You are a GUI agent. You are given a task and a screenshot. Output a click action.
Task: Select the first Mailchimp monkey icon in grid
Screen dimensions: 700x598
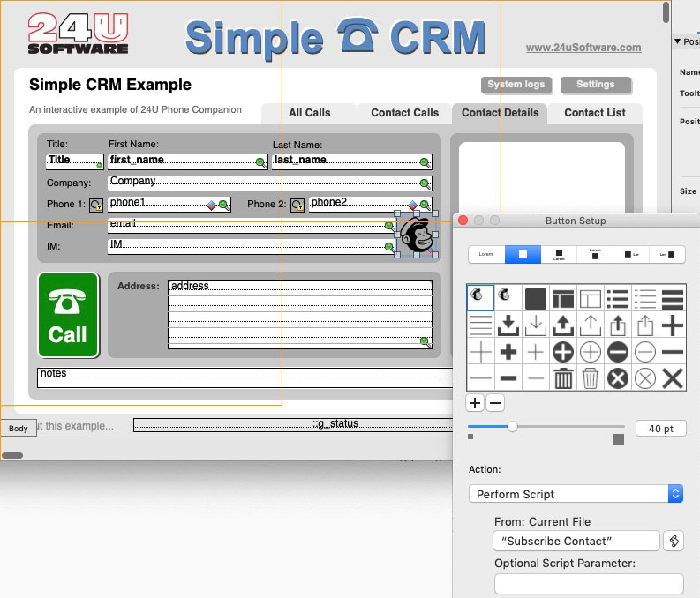(481, 298)
